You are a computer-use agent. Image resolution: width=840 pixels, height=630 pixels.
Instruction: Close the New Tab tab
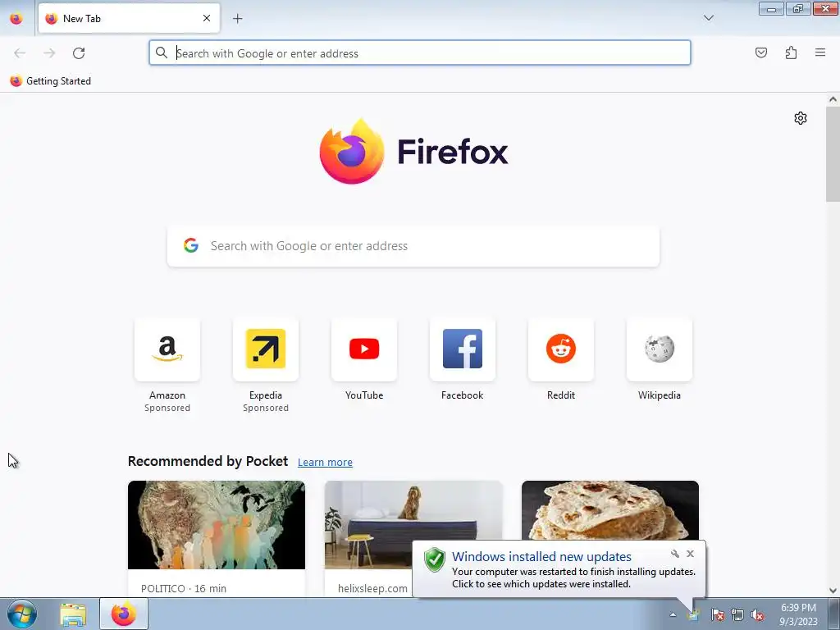tap(206, 18)
